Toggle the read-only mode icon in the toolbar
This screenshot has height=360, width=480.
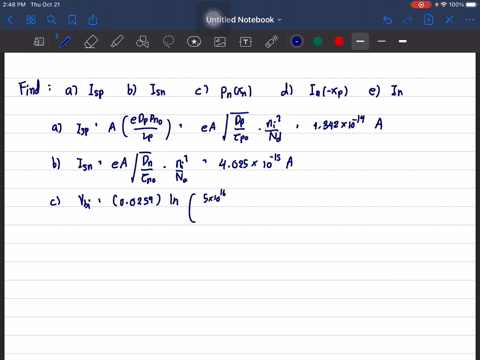(x=39, y=42)
